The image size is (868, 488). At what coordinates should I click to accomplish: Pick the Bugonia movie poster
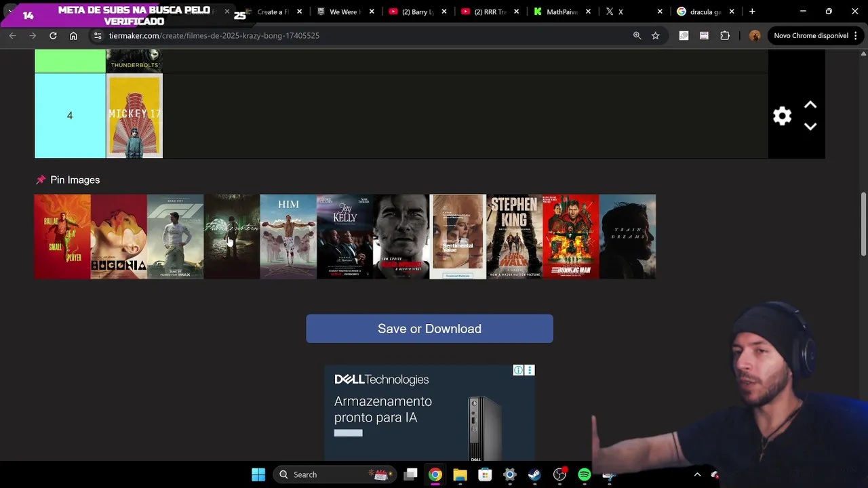click(119, 237)
